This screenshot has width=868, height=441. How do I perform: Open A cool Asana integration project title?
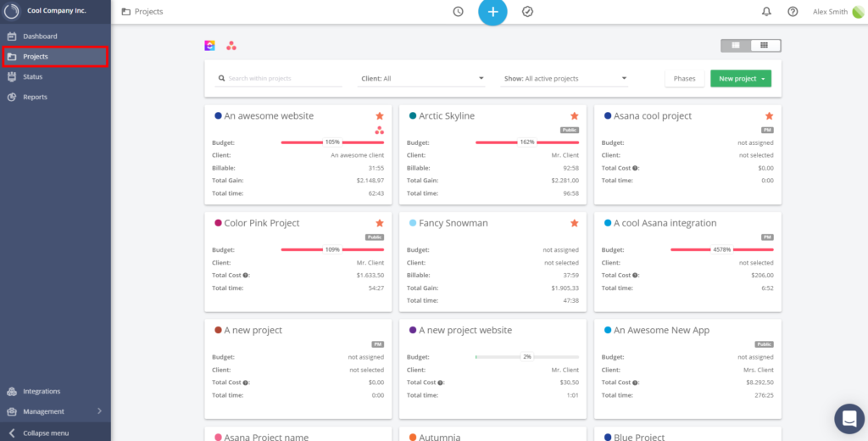665,223
